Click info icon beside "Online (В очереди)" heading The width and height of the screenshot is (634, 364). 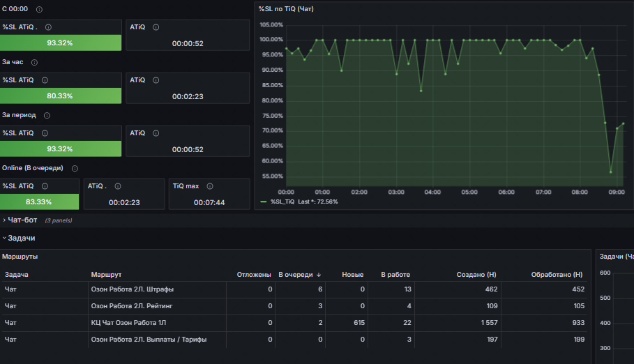tap(75, 168)
